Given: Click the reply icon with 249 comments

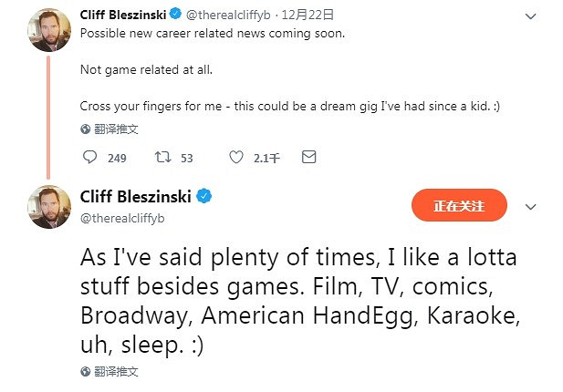Looking at the screenshot, I should tap(89, 158).
